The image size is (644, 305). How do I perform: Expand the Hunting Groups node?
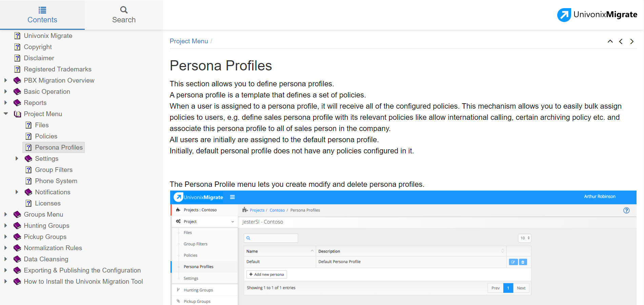point(5,225)
